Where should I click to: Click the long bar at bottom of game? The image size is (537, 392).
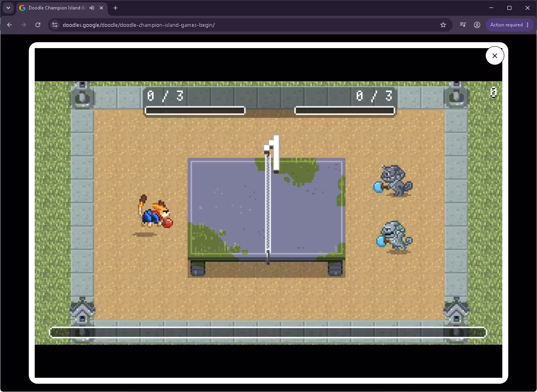point(268,332)
